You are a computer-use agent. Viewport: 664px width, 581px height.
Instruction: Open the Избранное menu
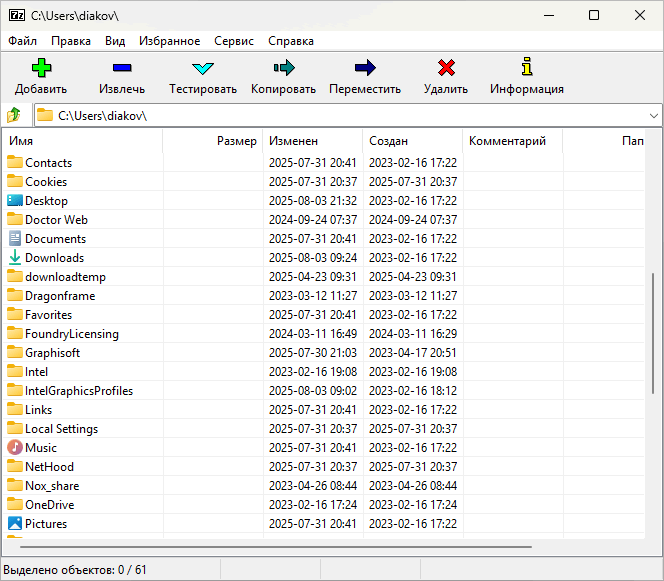(x=169, y=41)
